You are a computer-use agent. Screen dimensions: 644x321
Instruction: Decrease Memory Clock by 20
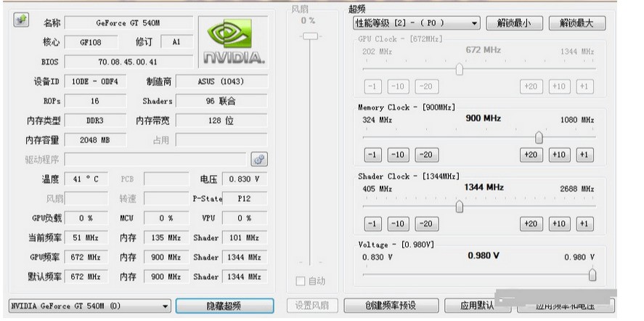pyautogui.click(x=426, y=155)
